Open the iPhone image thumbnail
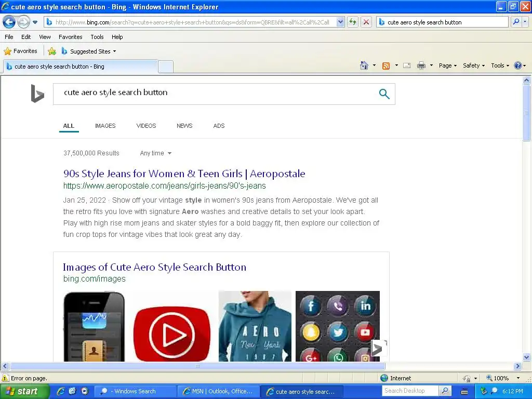Image resolution: width=532 pixels, height=399 pixels. [x=94, y=326]
